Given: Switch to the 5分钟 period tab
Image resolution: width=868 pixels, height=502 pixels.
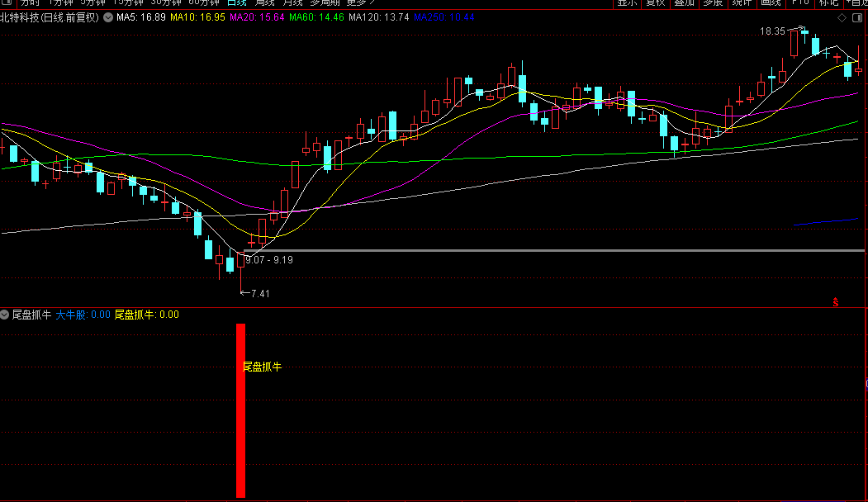Looking at the screenshot, I should (93, 2).
